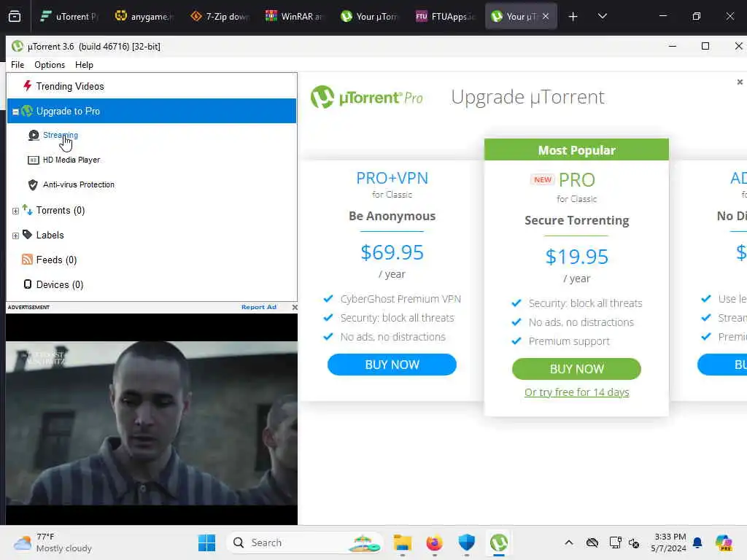Click the Labels tag icon

[x=27, y=234]
